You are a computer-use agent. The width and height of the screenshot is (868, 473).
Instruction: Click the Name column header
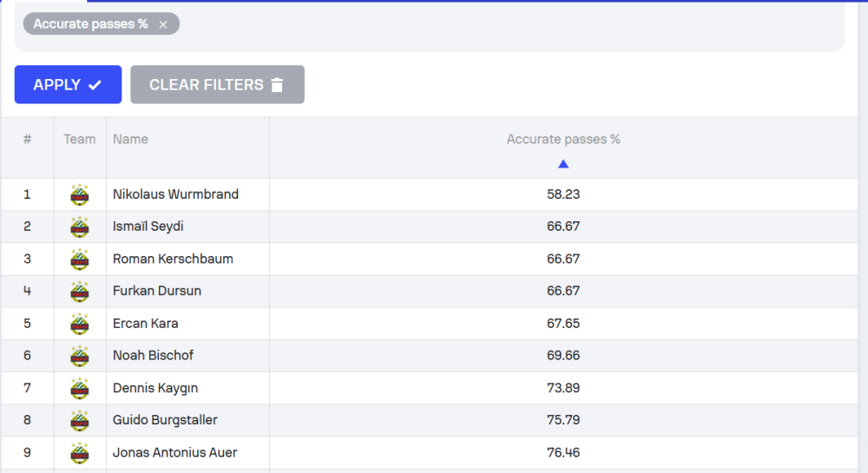(130, 140)
